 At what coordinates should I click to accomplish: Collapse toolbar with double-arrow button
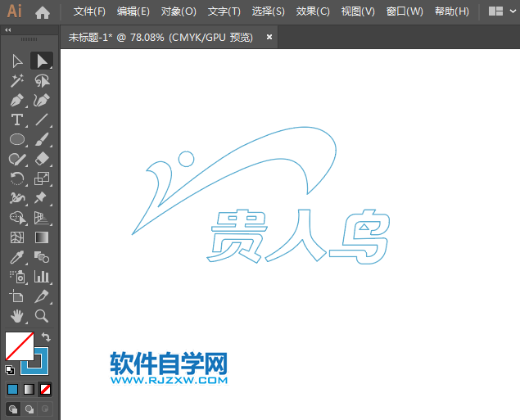pyautogui.click(x=8, y=29)
